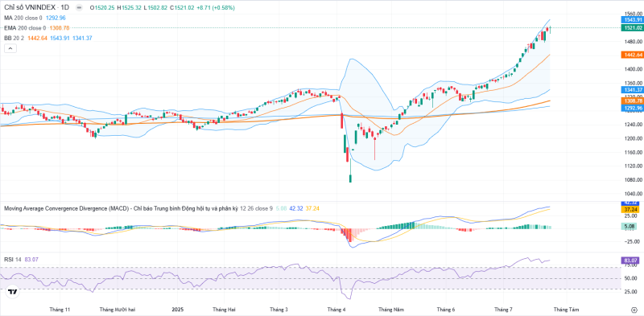Collapse the indicator legend with the chevron button
Image resolution: width=644 pixels, height=316 pixels.
pyautogui.click(x=10, y=48)
